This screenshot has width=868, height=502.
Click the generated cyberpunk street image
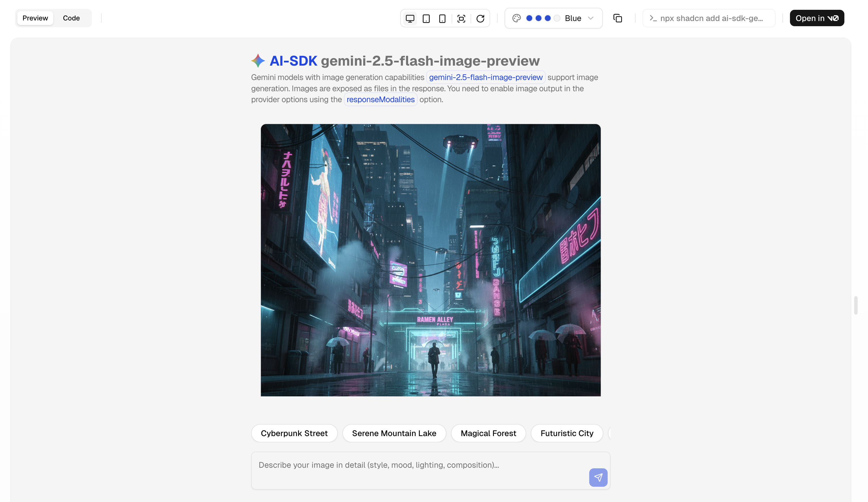pos(431,260)
